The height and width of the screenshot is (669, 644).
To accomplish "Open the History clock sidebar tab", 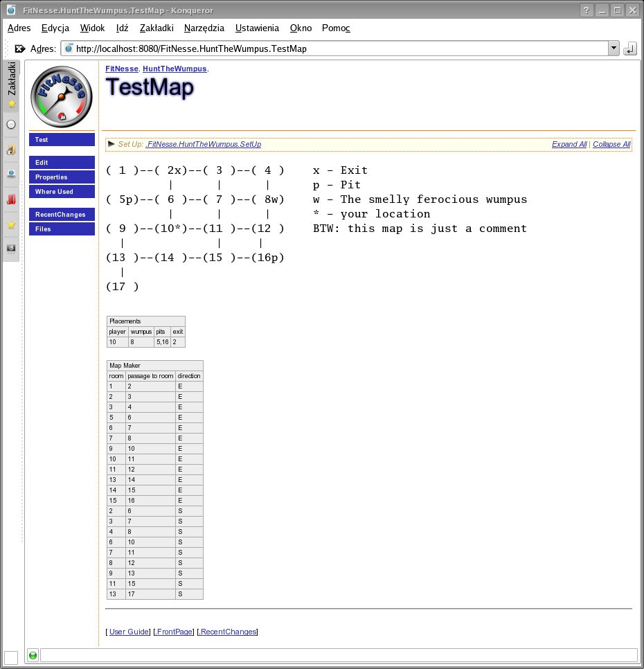I will (x=11, y=125).
